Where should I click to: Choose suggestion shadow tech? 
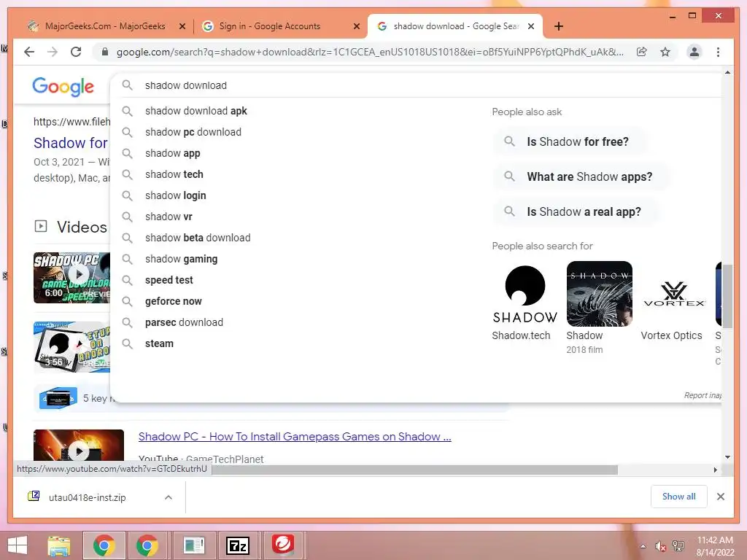(174, 174)
